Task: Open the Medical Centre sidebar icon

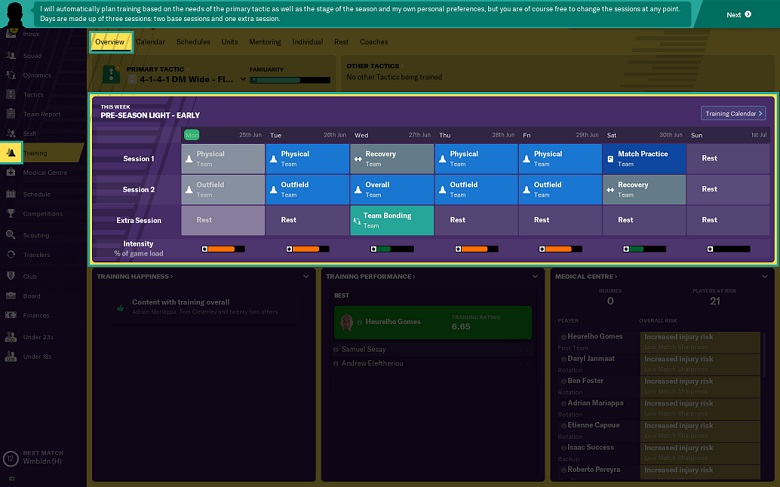Action: (x=11, y=172)
